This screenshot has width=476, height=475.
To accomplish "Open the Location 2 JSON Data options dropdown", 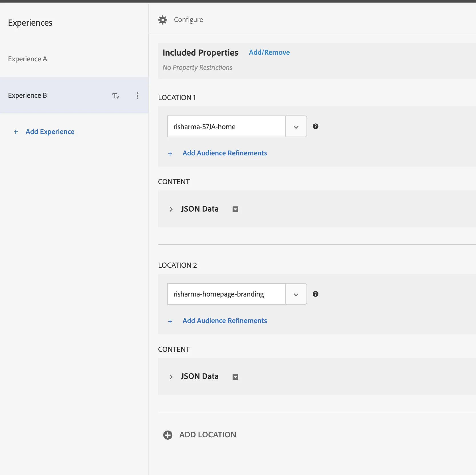I will coord(235,377).
